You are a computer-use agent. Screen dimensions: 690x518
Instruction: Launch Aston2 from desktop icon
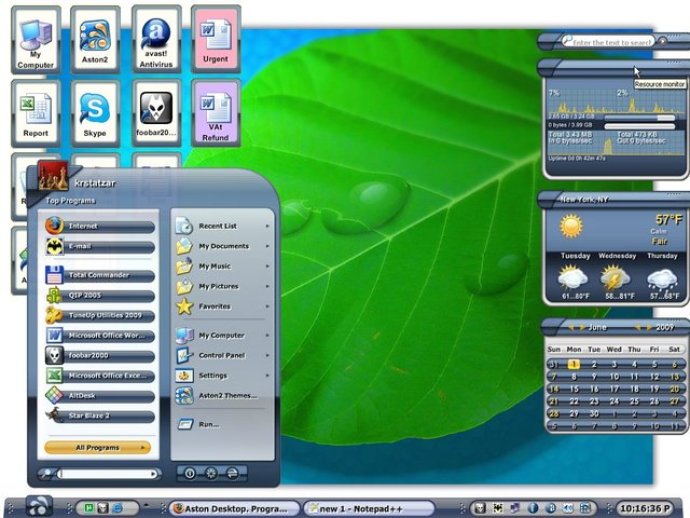[95, 40]
